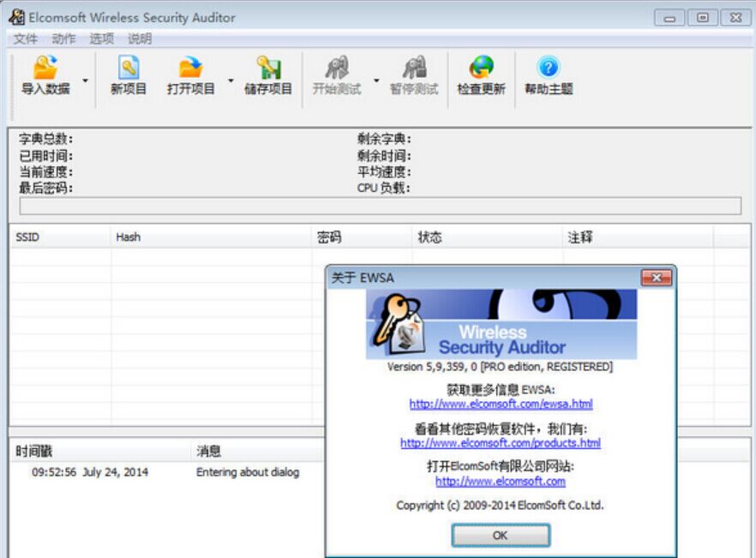Click the 消息 log column header
This screenshot has height=558, width=756.
click(260, 452)
